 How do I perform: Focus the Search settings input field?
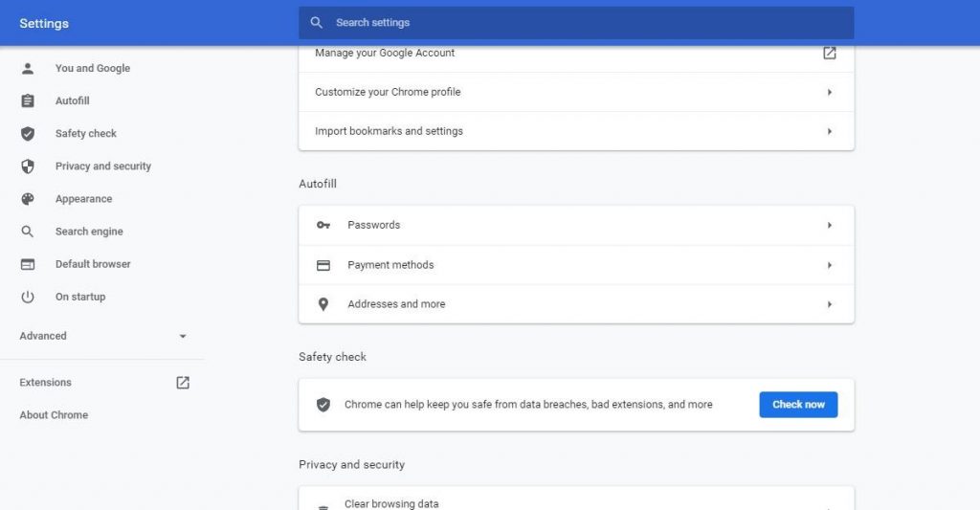[x=576, y=23]
